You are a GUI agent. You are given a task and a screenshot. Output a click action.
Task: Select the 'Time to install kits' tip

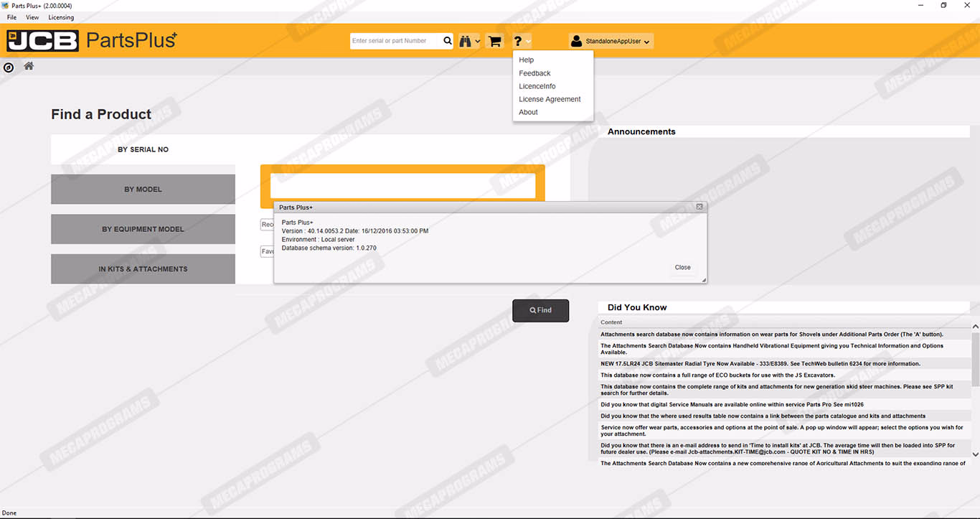tap(784, 449)
